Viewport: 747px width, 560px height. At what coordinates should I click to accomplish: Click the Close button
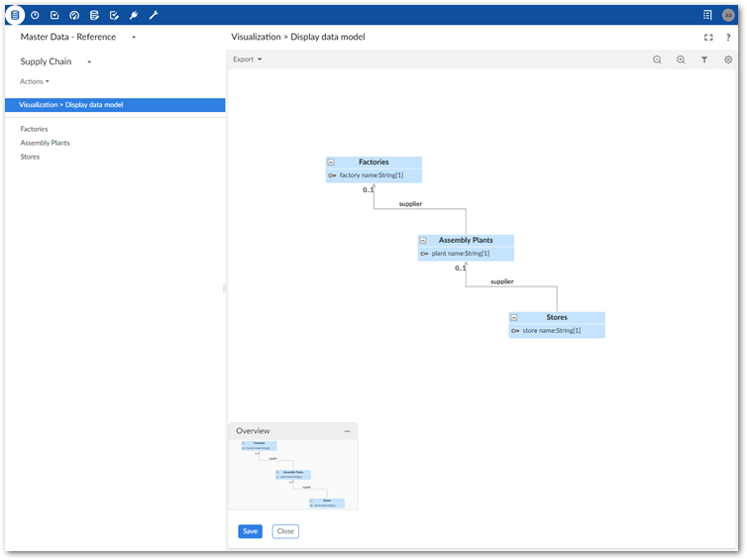(x=285, y=531)
